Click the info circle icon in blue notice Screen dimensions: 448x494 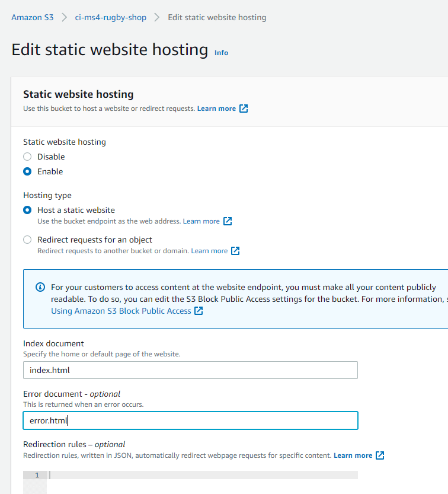40,287
